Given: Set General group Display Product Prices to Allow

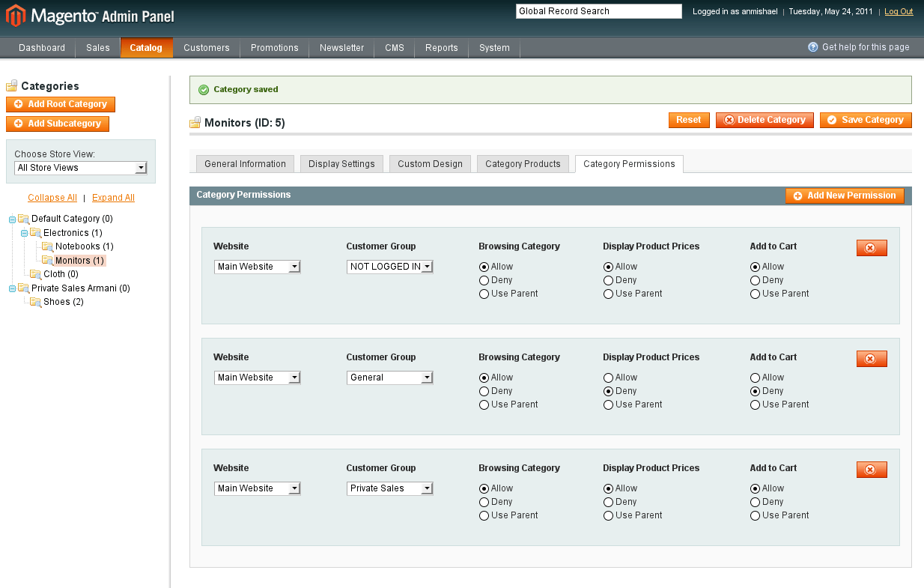Looking at the screenshot, I should tap(608, 378).
